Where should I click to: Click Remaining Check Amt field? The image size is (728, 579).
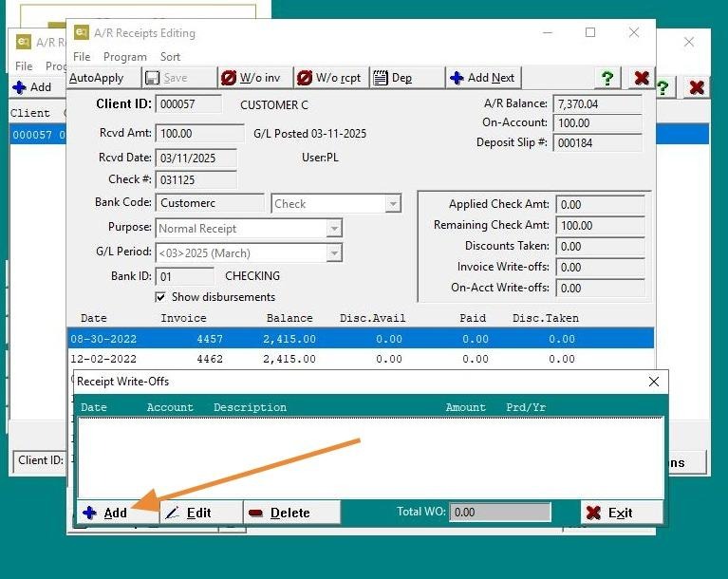[x=600, y=226]
